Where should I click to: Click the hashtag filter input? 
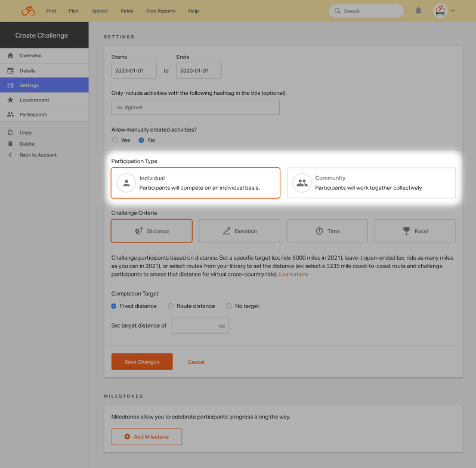(x=195, y=107)
